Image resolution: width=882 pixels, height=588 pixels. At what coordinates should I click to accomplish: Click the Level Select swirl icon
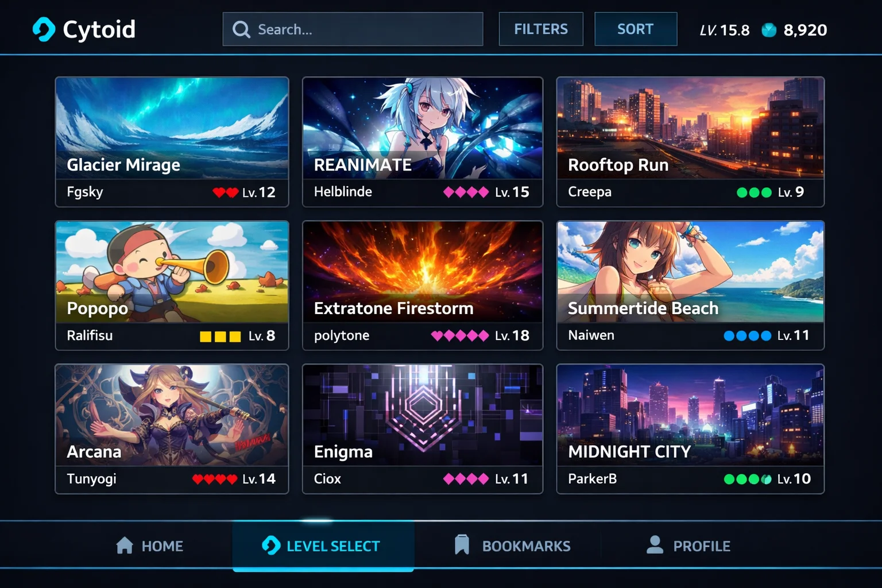pyautogui.click(x=271, y=545)
